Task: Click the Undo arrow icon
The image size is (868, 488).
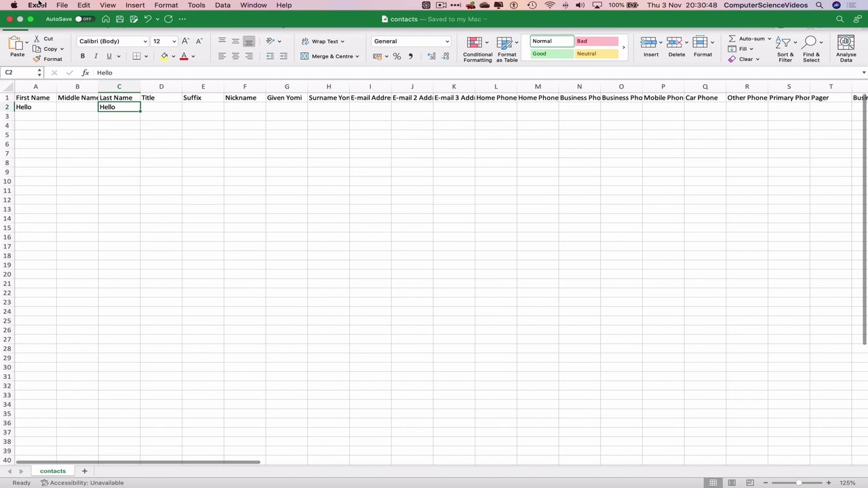Action: (147, 19)
